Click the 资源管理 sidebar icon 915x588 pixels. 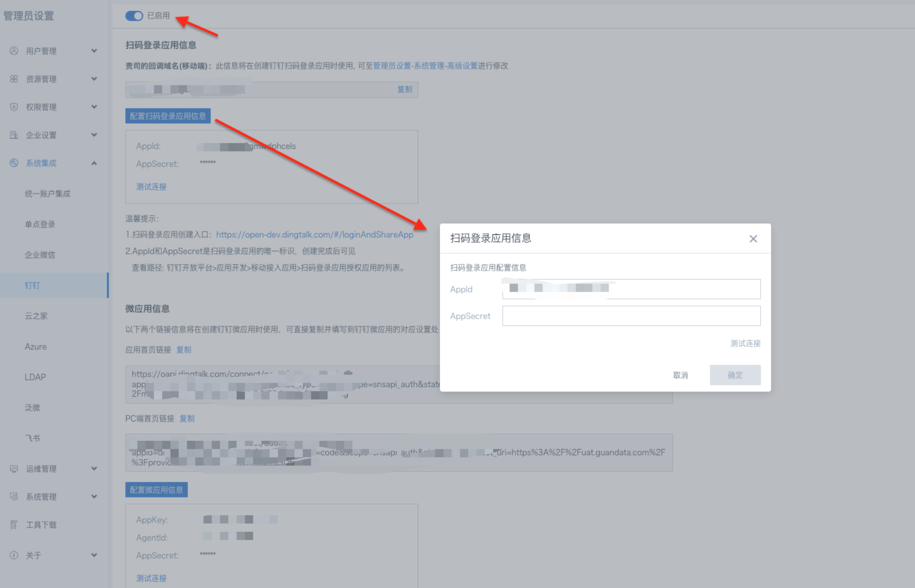(14, 79)
